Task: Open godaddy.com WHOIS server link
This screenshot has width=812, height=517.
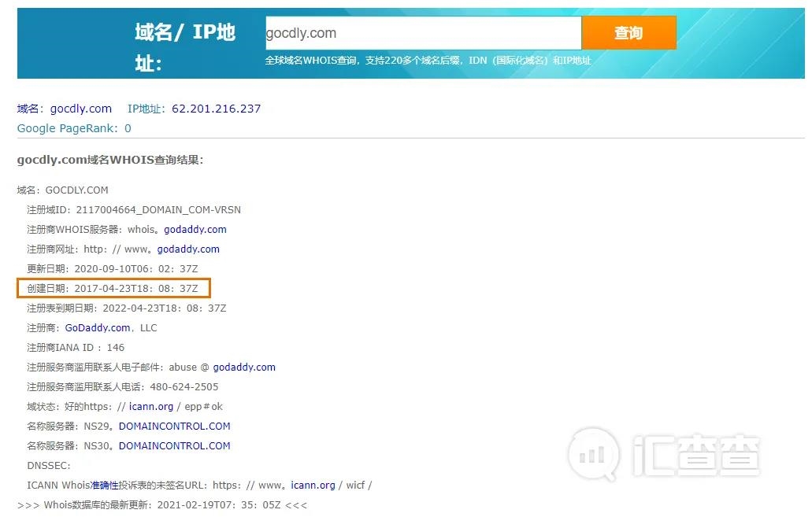Action: point(195,229)
